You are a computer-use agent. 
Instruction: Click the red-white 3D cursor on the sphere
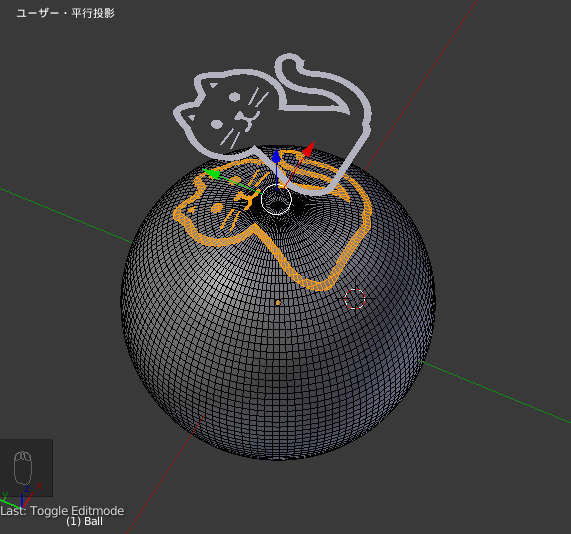click(x=355, y=299)
